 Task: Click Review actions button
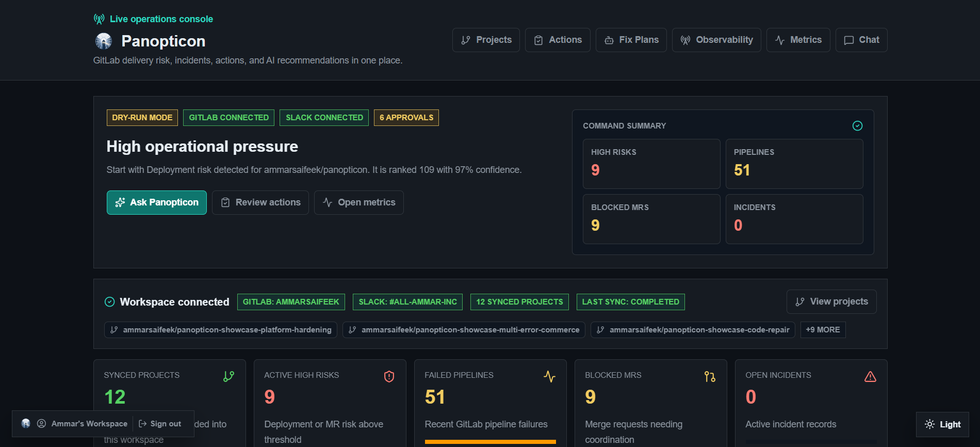[x=260, y=202]
